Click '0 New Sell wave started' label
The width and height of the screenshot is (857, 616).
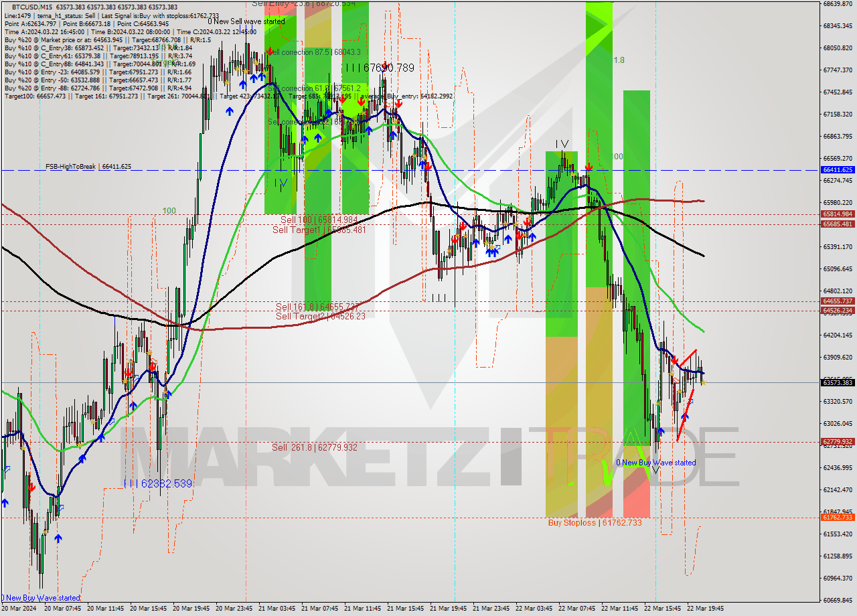click(246, 21)
